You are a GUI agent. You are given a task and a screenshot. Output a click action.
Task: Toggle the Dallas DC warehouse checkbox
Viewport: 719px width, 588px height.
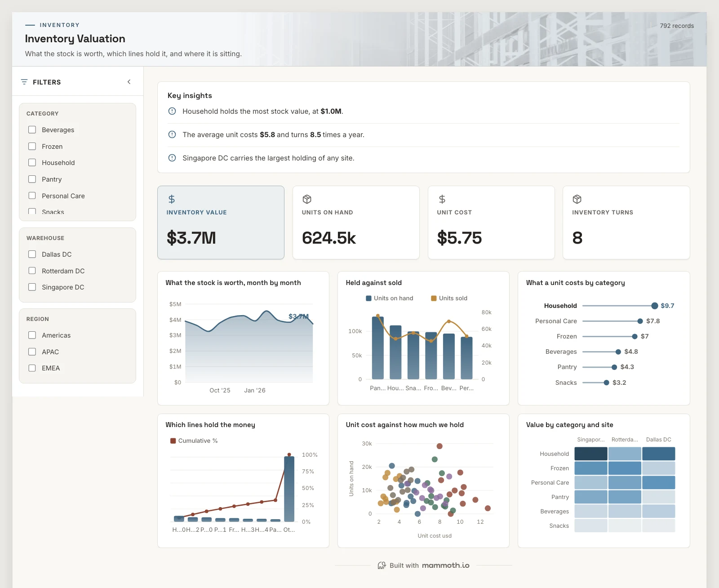[32, 254]
